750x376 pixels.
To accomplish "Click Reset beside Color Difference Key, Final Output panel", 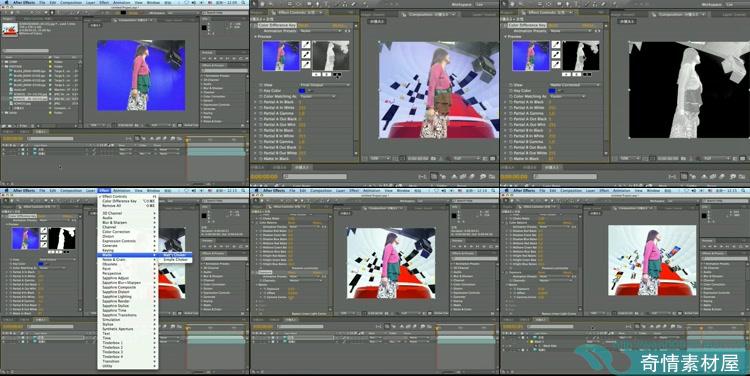I will 304,25.
